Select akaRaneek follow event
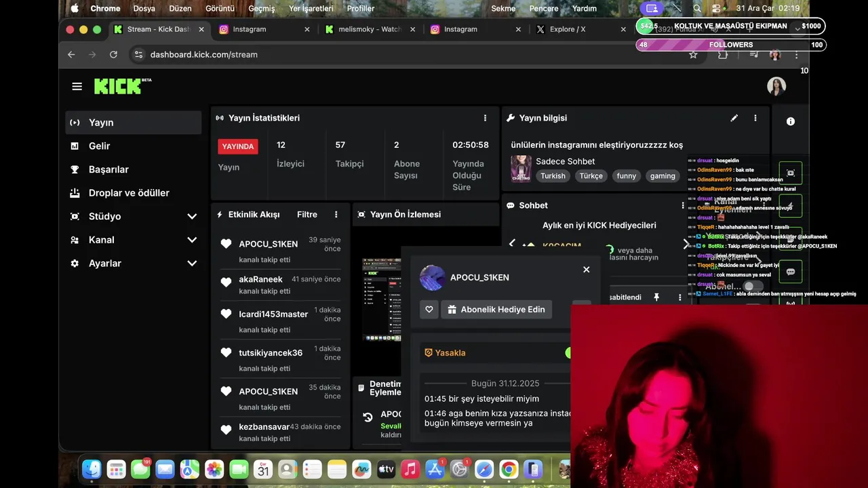This screenshot has width=868, height=488. click(x=280, y=285)
